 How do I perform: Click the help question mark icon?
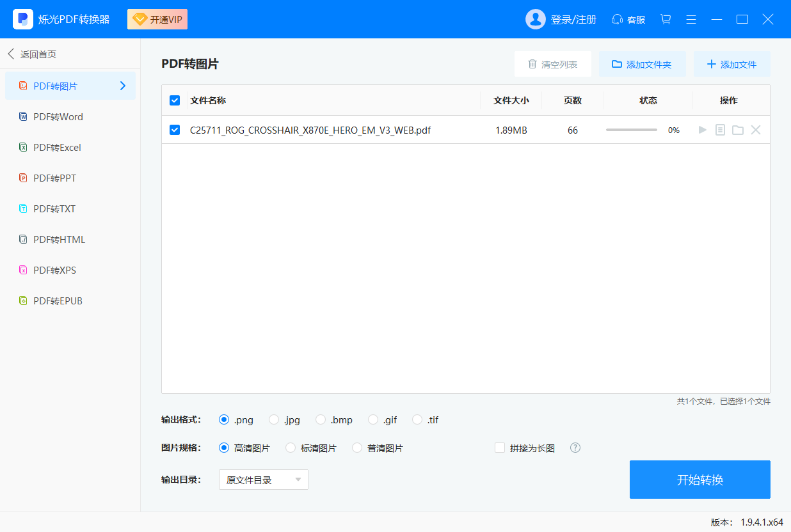(575, 448)
